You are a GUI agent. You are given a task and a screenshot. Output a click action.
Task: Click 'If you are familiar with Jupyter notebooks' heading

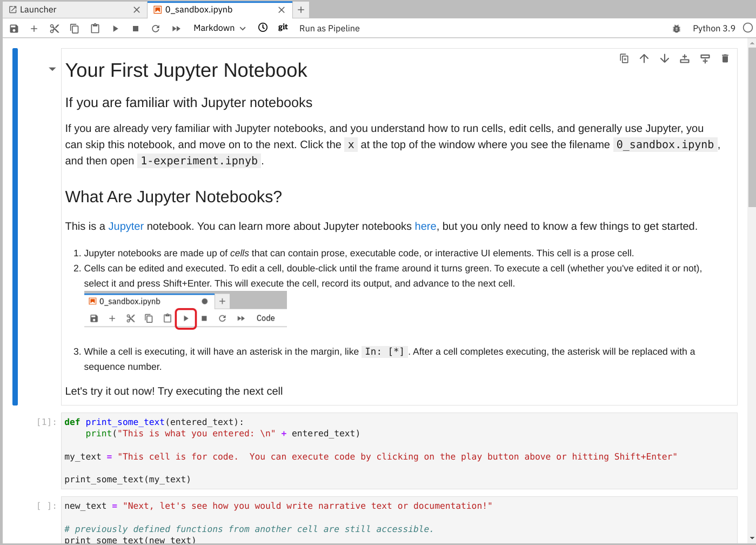[189, 103]
